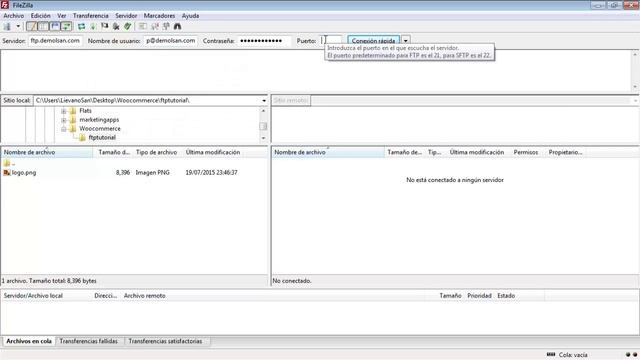Toggle the transfer queue display
The image size is (640, 360).
(x=66, y=27)
